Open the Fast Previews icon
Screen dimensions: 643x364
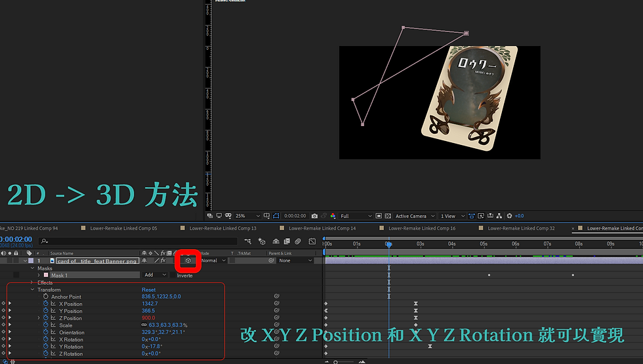[x=480, y=216]
